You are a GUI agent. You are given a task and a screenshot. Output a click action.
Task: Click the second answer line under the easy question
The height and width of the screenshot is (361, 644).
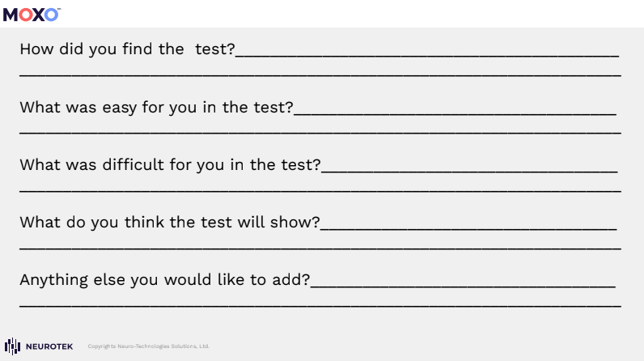(320, 131)
